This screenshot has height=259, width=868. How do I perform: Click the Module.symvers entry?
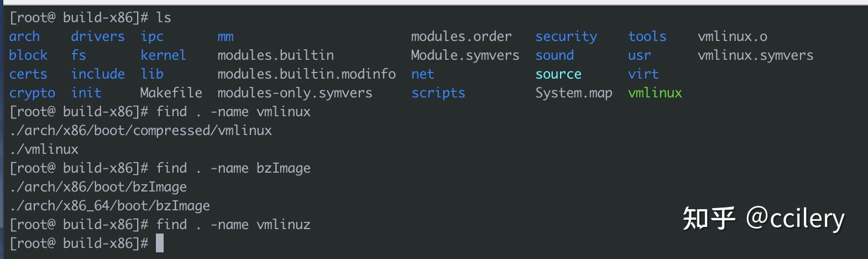(x=465, y=55)
